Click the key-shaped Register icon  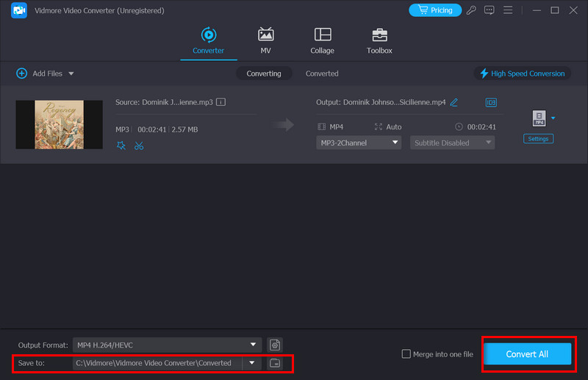tap(470, 10)
